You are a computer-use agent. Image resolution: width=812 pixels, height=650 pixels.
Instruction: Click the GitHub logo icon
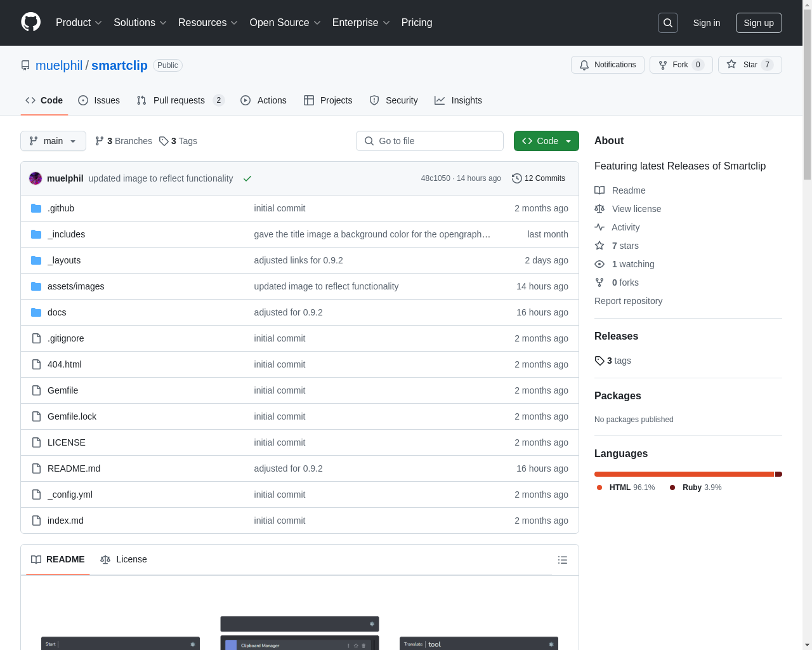point(31,22)
